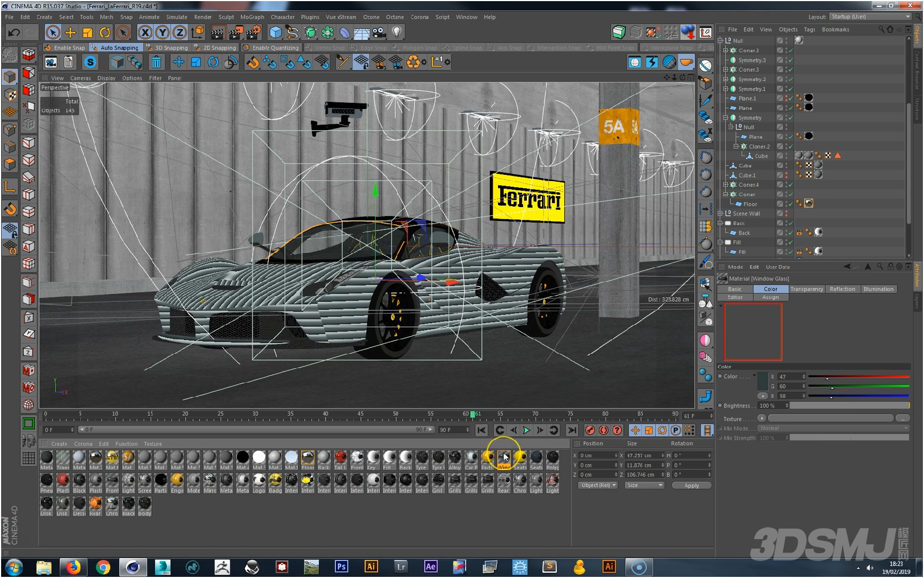Viewport: 924px width, 578px height.
Task: Open the Simulate menu
Action: coord(177,17)
